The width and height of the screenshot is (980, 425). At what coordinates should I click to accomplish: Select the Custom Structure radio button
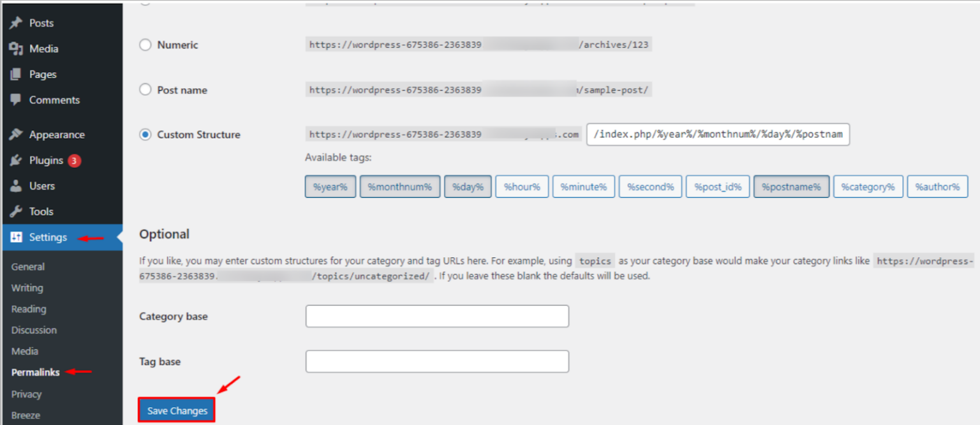pos(145,135)
